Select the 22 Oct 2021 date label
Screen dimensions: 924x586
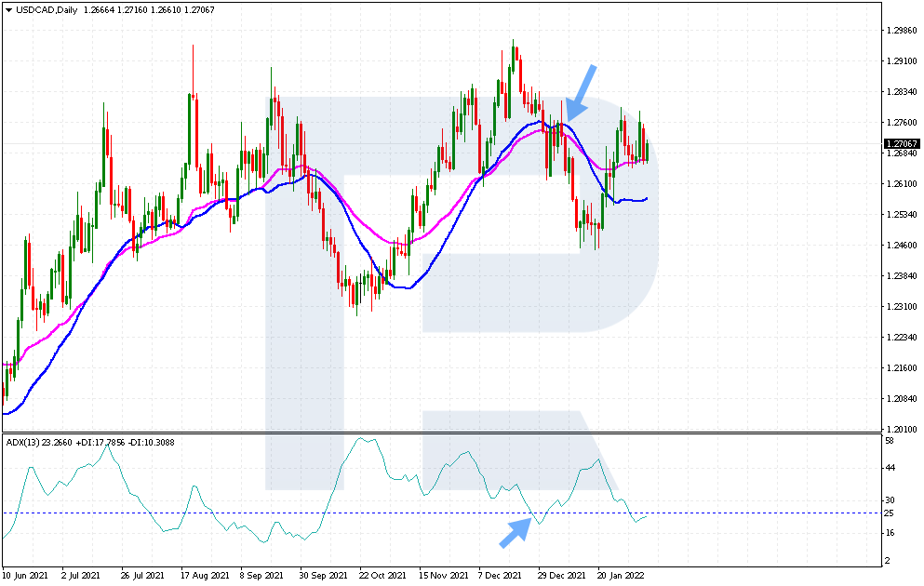click(381, 575)
